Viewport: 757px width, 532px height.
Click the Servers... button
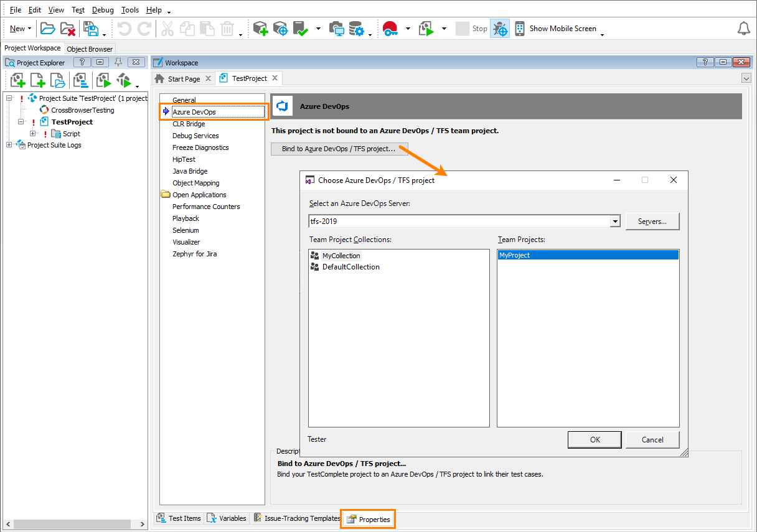(652, 222)
